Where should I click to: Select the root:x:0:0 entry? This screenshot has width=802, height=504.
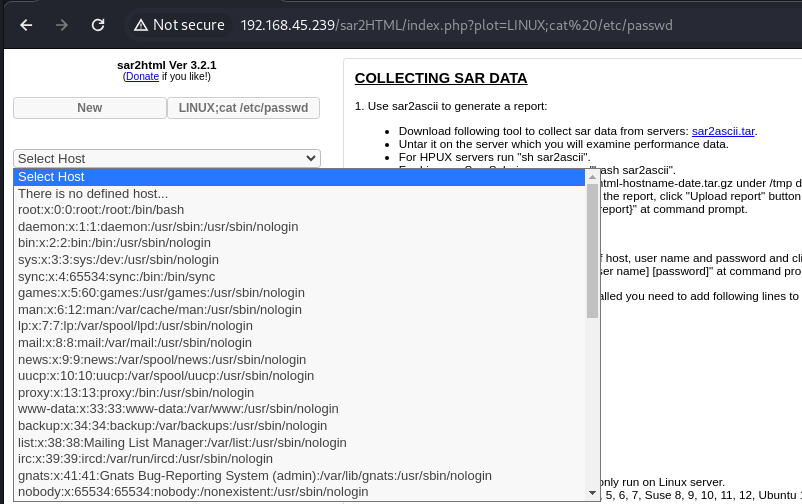(x=300, y=210)
